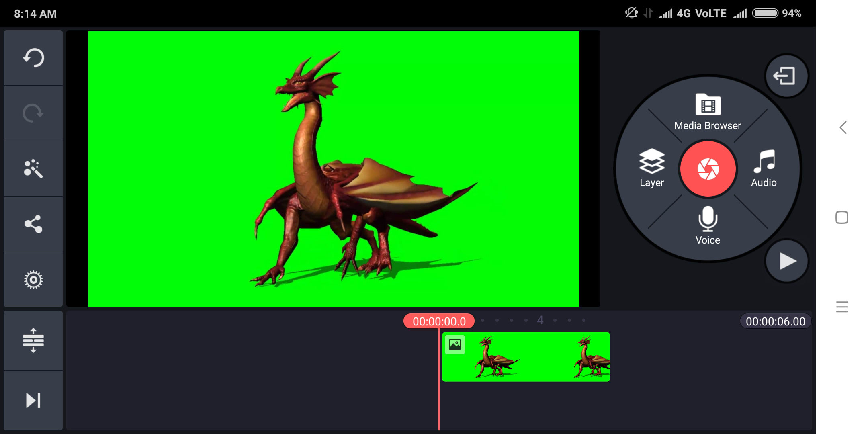Viewport: 868px width, 434px height.
Task: Open project settings gear icon
Action: [33, 280]
